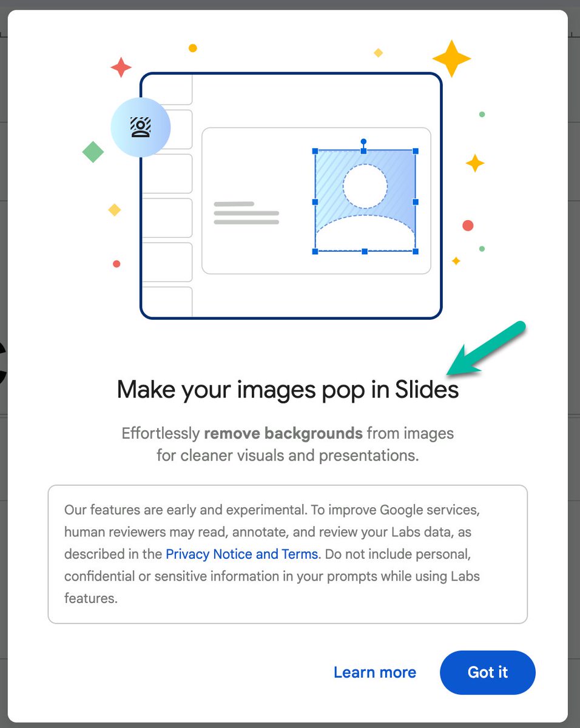
Task: Click the person placeholder image in the illustration
Action: pyautogui.click(x=365, y=201)
